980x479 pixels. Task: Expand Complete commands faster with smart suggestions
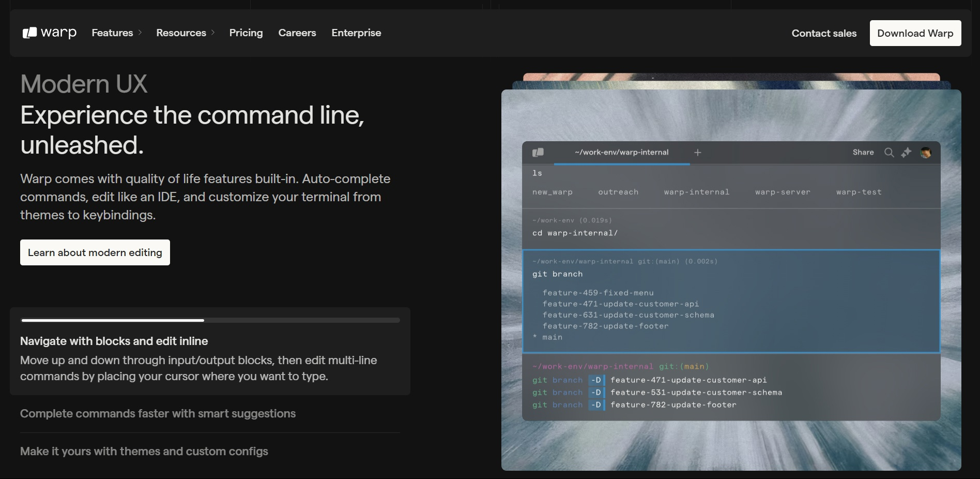[158, 413]
